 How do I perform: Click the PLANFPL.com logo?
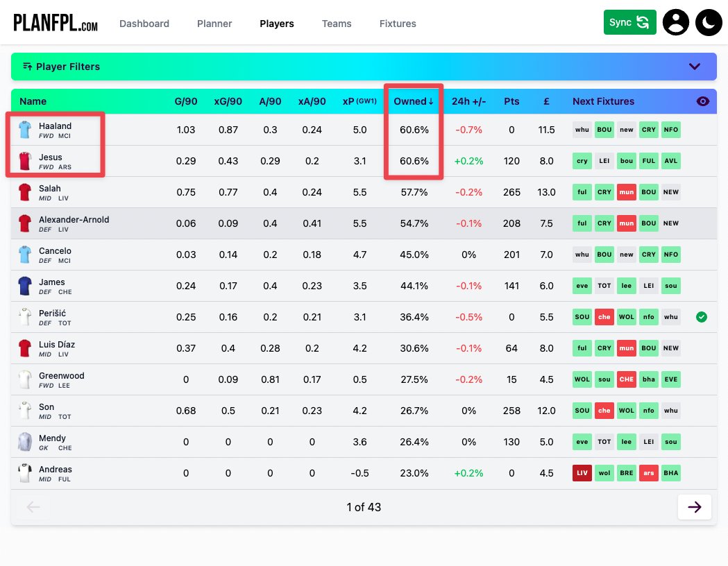coord(56,23)
